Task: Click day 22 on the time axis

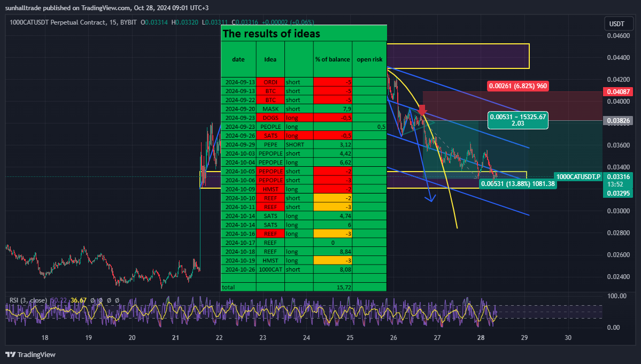Action: 219,338
